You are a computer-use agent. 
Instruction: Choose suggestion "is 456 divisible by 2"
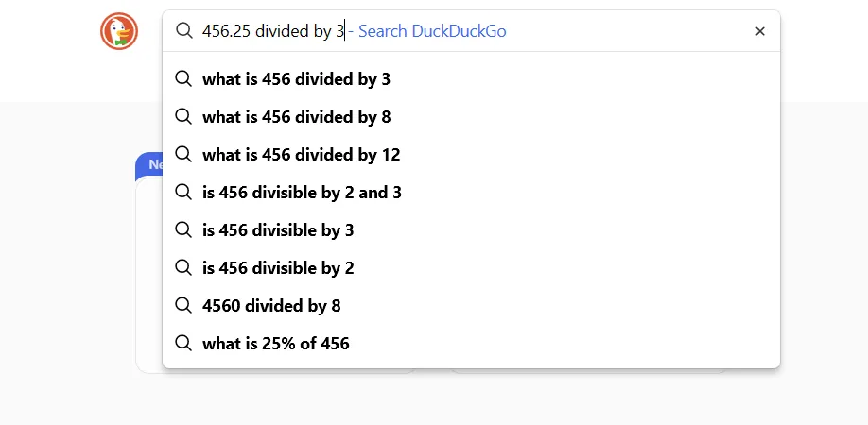(278, 268)
